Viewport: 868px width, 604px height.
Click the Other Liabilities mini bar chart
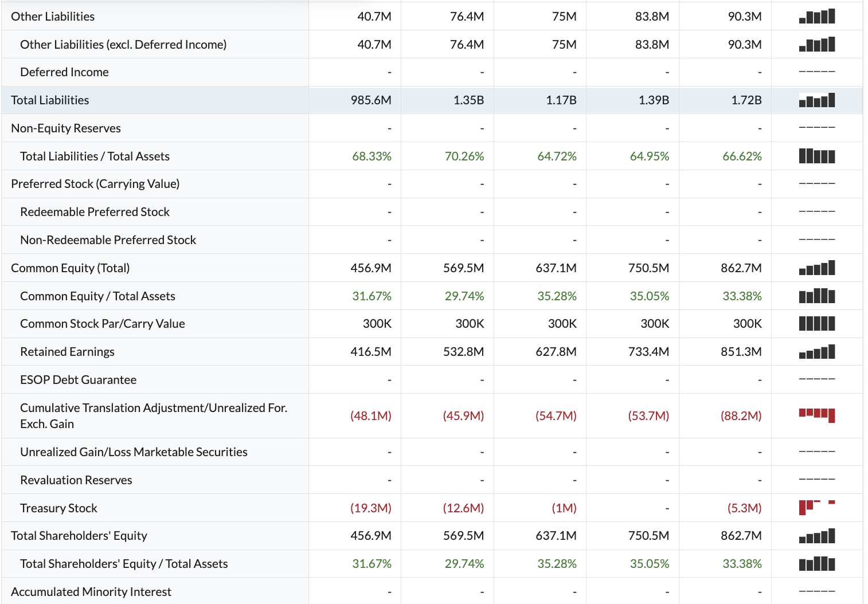816,16
